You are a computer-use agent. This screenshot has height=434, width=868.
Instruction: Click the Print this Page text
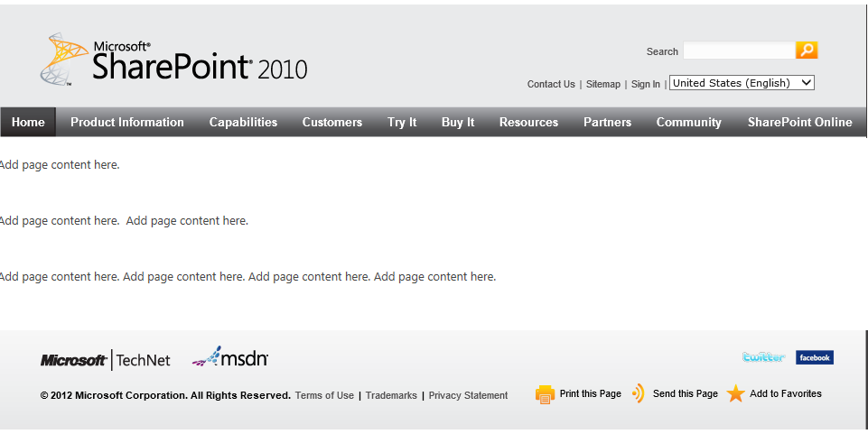pos(590,393)
